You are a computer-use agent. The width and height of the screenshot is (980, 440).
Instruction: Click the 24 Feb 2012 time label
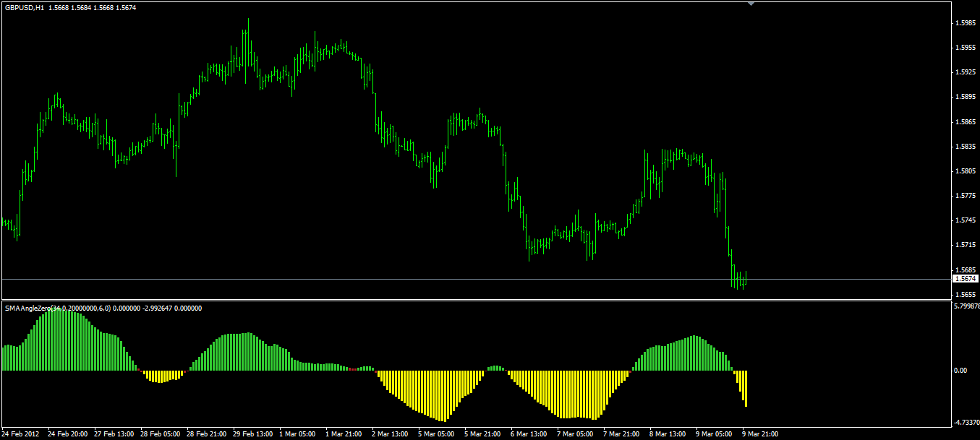point(20,434)
